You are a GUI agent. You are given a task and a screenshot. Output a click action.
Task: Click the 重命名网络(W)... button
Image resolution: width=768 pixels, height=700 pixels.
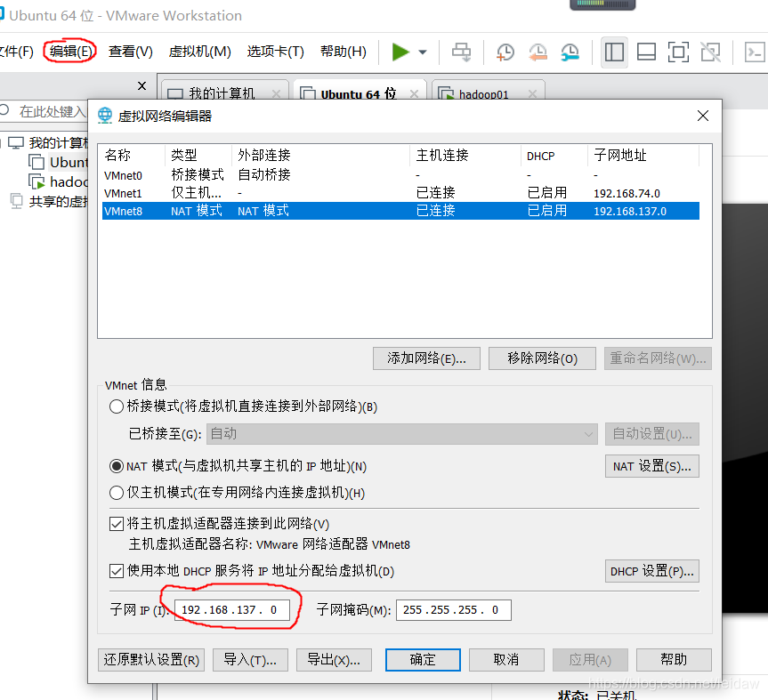click(658, 358)
